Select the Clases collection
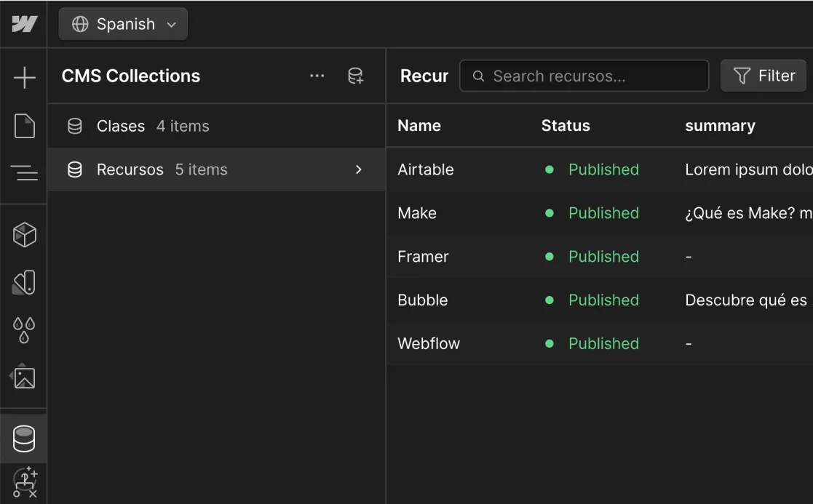813x504 pixels. pos(216,126)
